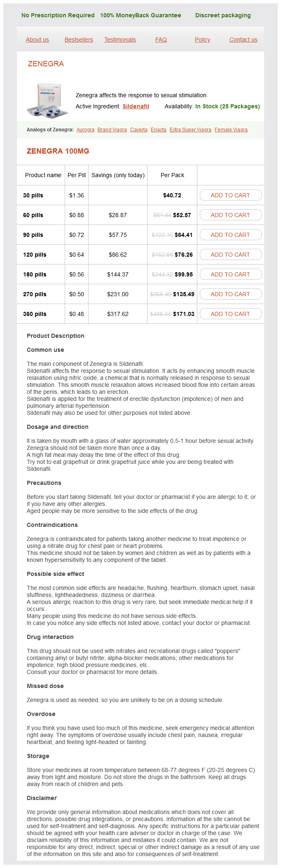Go to the Bestsellers page
The image size is (281, 868).
point(79,40)
